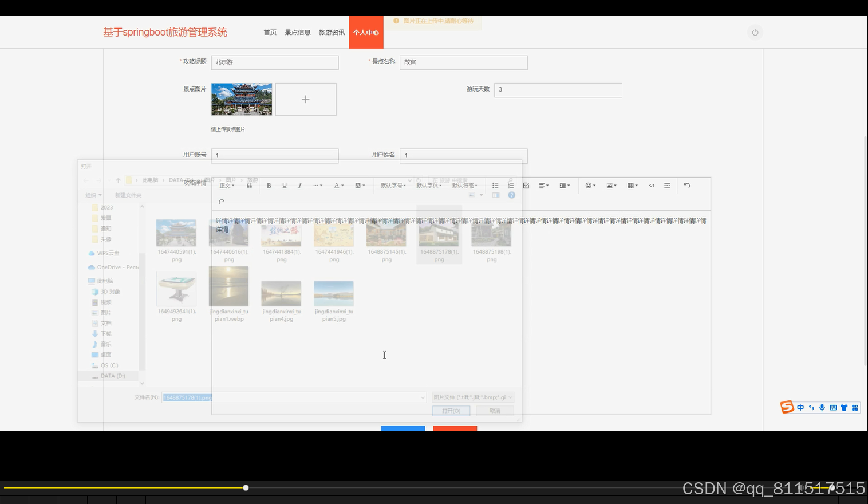Select jingdianxinxi_tupian4.jpg in file dialog
This screenshot has width=868, height=504.
pyautogui.click(x=281, y=301)
